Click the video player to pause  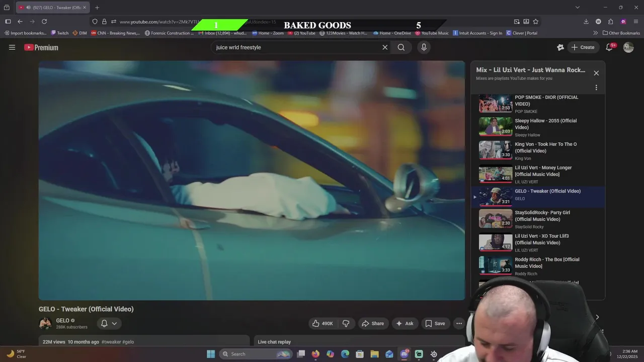point(252,180)
